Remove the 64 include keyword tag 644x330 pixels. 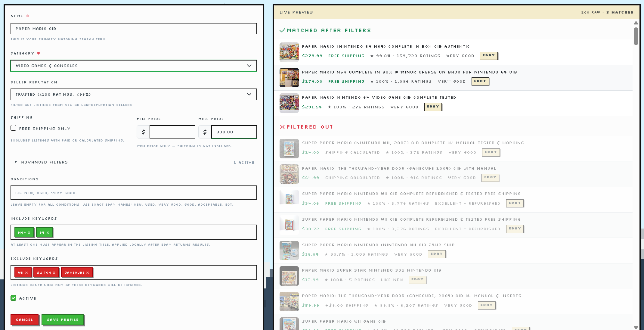tap(48, 232)
